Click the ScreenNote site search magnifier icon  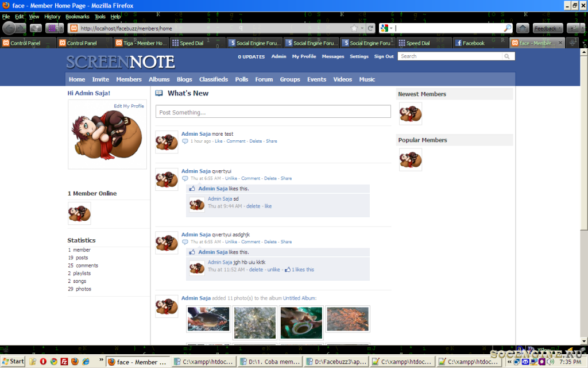[x=507, y=56]
